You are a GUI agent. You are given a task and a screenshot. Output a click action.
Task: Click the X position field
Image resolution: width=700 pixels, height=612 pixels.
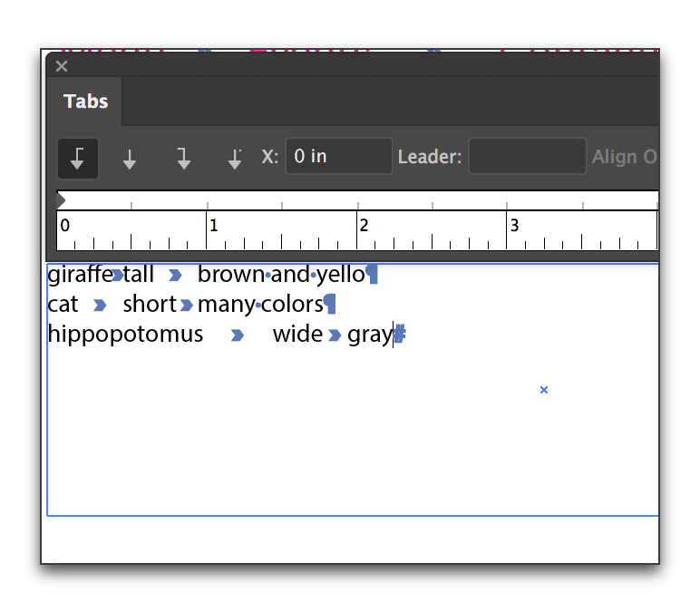point(338,156)
